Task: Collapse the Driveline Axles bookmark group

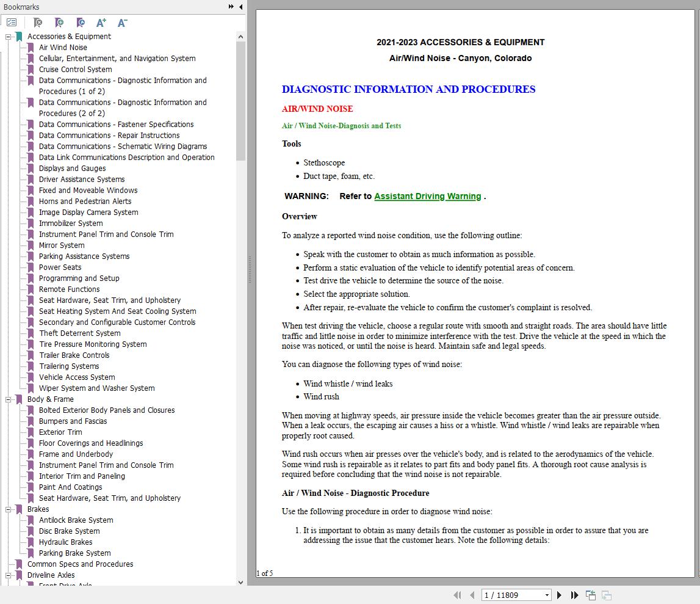Action: coord(8,575)
